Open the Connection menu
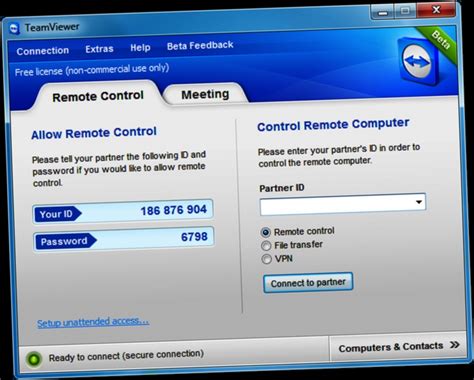Screen dimensions: 474x380 [x=43, y=51]
